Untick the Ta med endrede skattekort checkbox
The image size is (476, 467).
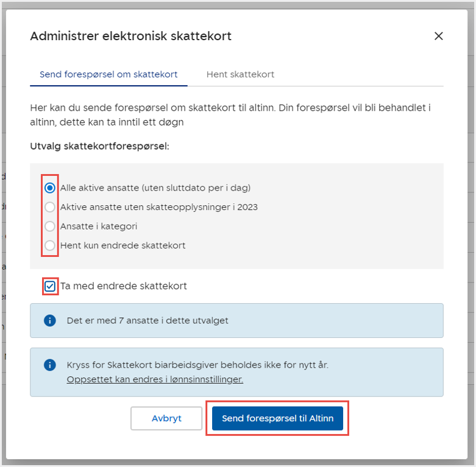click(x=50, y=286)
